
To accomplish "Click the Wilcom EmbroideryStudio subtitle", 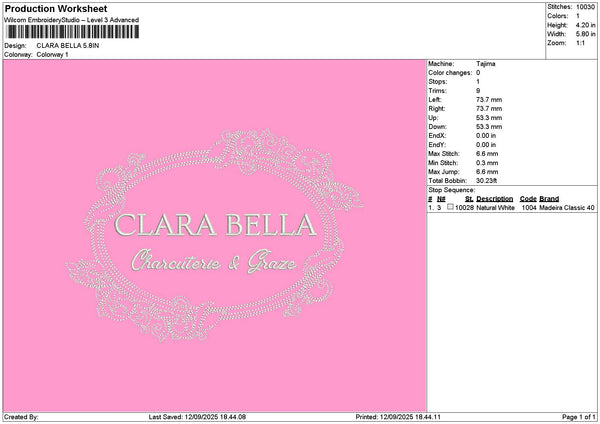I will [72, 20].
